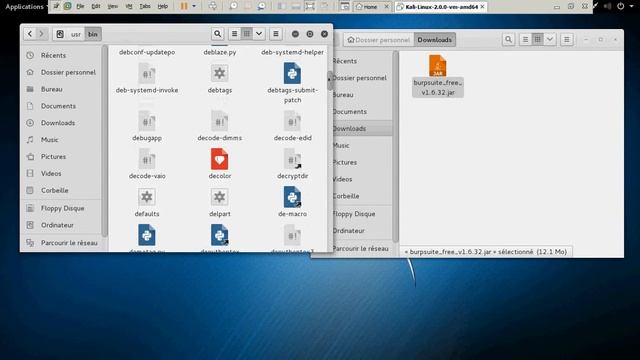Click the bin path button
Image resolution: width=640 pixels, height=360 pixels.
[x=93, y=34]
